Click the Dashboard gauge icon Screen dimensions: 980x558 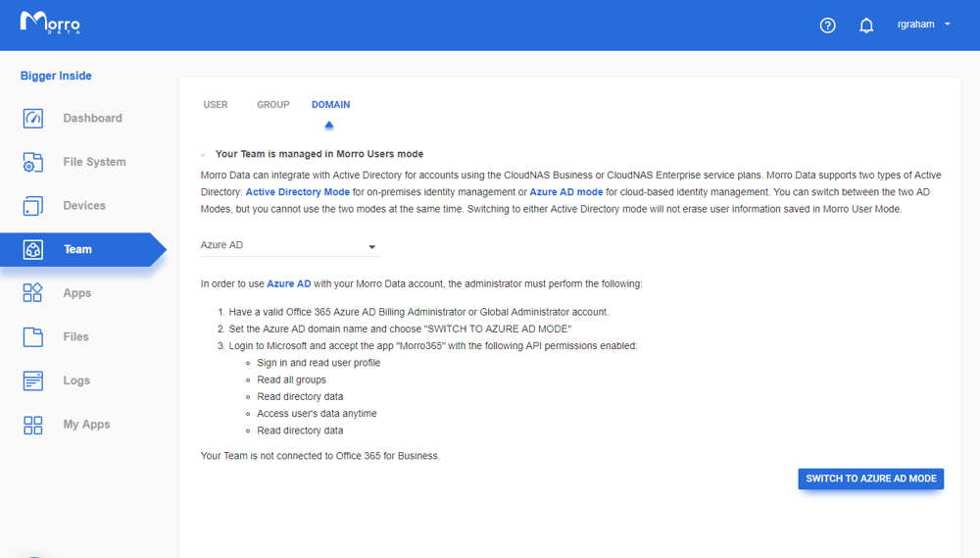(x=33, y=119)
